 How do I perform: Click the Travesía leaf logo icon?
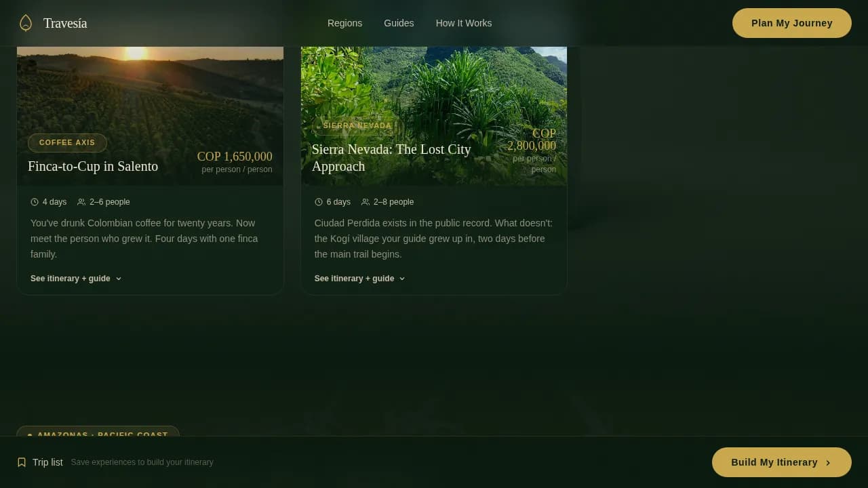click(x=26, y=23)
